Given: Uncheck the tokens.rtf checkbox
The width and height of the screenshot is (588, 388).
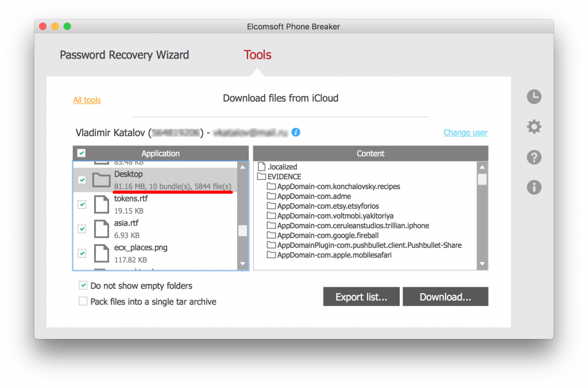Looking at the screenshot, I should tap(82, 204).
